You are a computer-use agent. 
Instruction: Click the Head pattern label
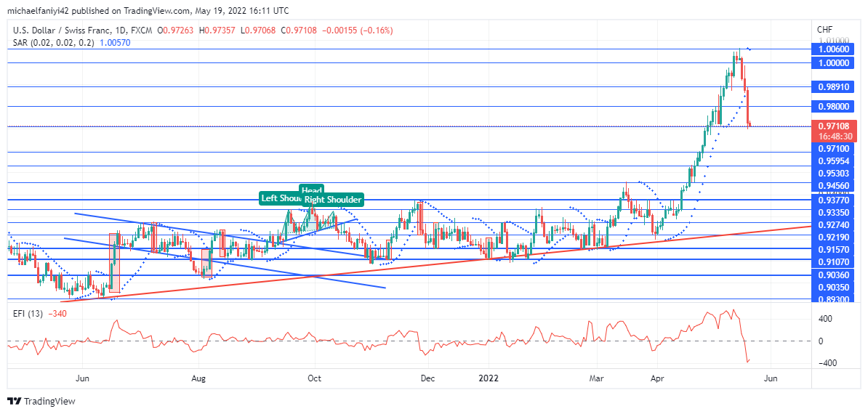tap(311, 190)
